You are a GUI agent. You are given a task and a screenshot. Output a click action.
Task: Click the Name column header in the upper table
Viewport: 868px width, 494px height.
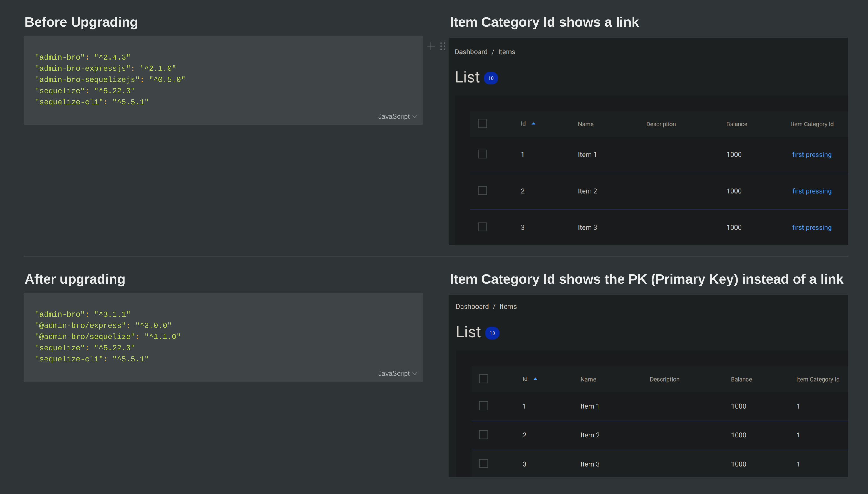tap(586, 124)
